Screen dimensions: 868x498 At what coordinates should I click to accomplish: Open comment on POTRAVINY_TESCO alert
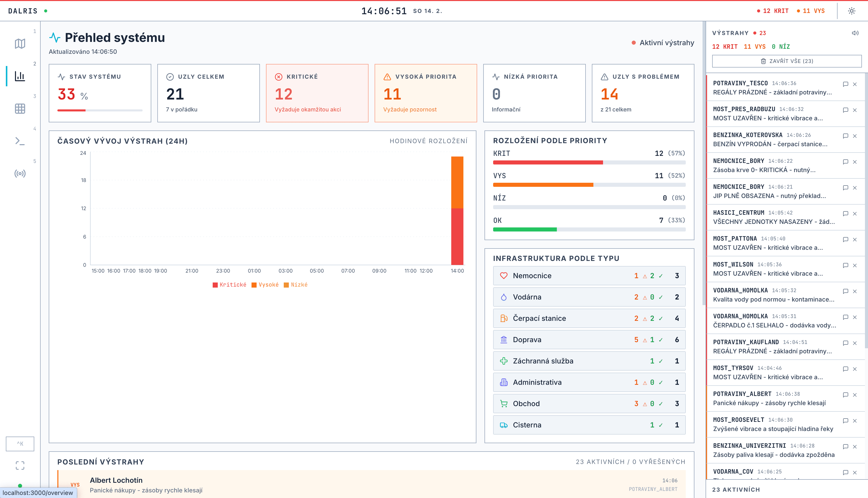point(845,84)
